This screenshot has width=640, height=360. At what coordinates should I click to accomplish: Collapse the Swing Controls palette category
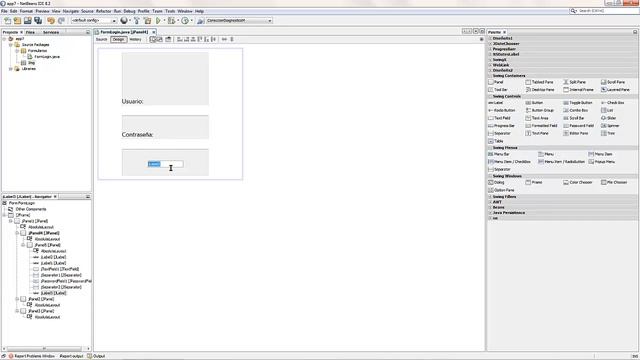(x=490, y=96)
